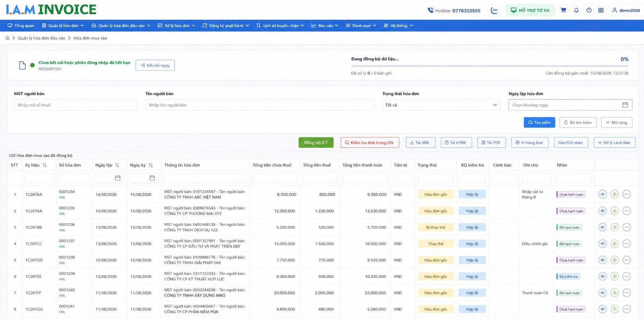Open the Báo cáo menu
The width and height of the screenshot is (644, 320).
(325, 26)
